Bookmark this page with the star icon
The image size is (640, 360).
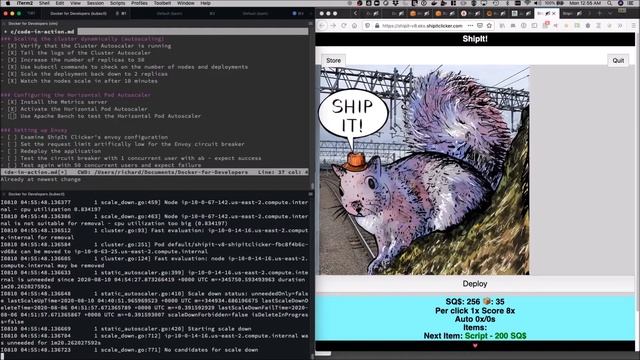point(489,26)
